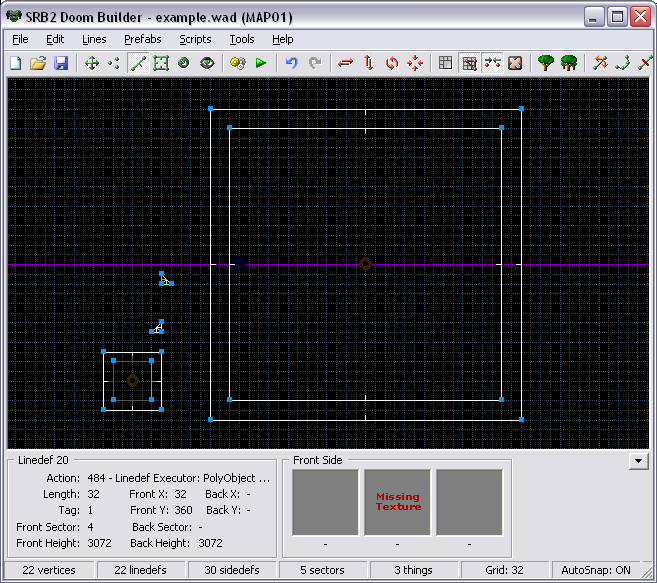This screenshot has width=657, height=583.
Task: Save the map using the floppy disk icon
Action: point(61,63)
